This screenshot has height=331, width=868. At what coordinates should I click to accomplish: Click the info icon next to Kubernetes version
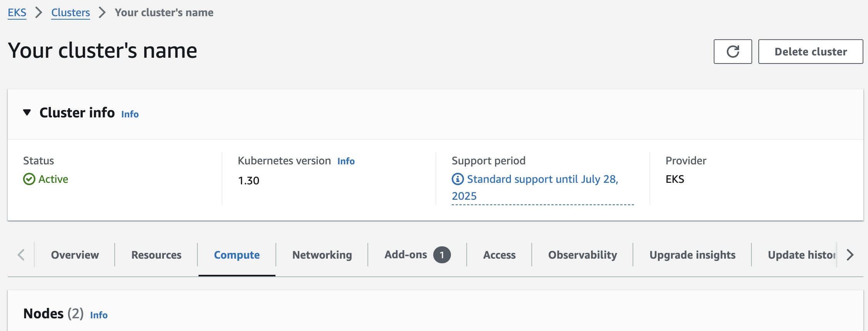(x=346, y=161)
